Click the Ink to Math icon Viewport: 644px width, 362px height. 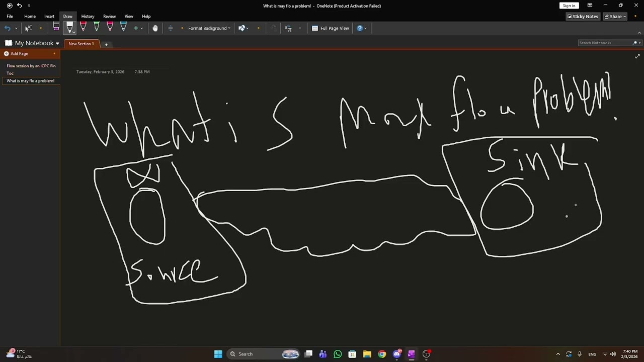(288, 28)
